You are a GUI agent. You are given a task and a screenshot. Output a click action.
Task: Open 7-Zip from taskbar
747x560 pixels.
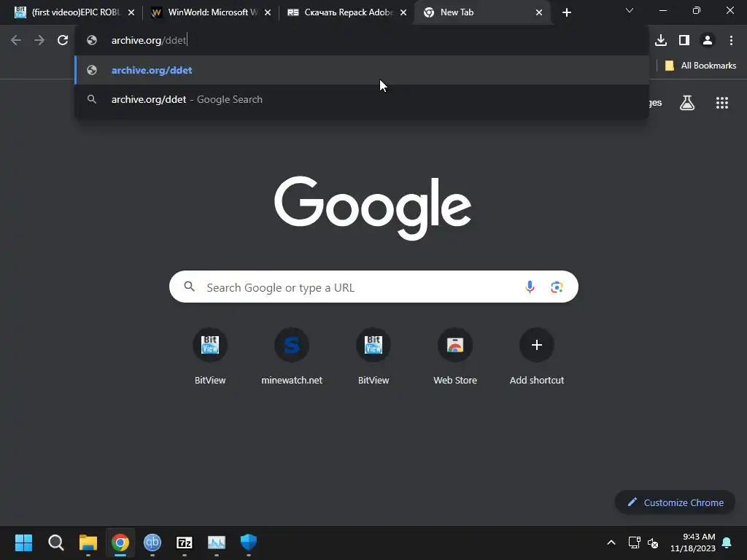coord(185,542)
